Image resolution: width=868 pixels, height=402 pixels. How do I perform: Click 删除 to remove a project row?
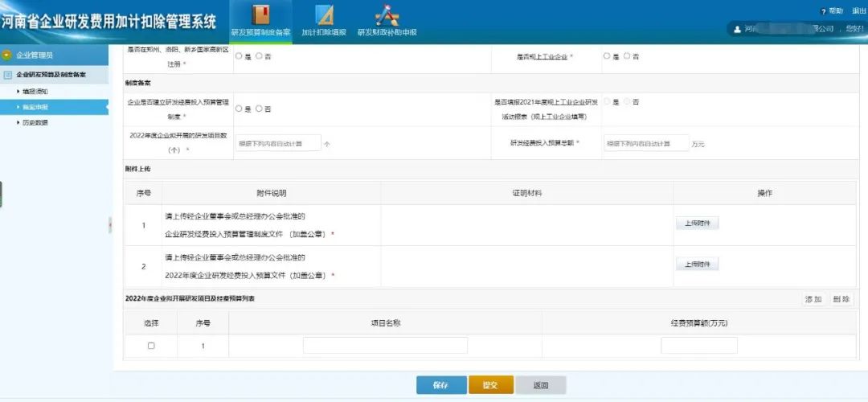click(x=841, y=300)
